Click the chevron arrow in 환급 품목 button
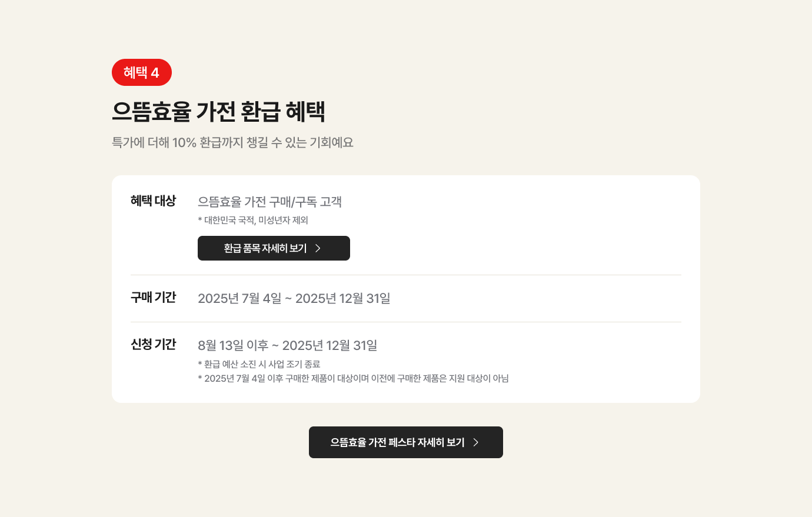This screenshot has height=517, width=812. coord(318,248)
